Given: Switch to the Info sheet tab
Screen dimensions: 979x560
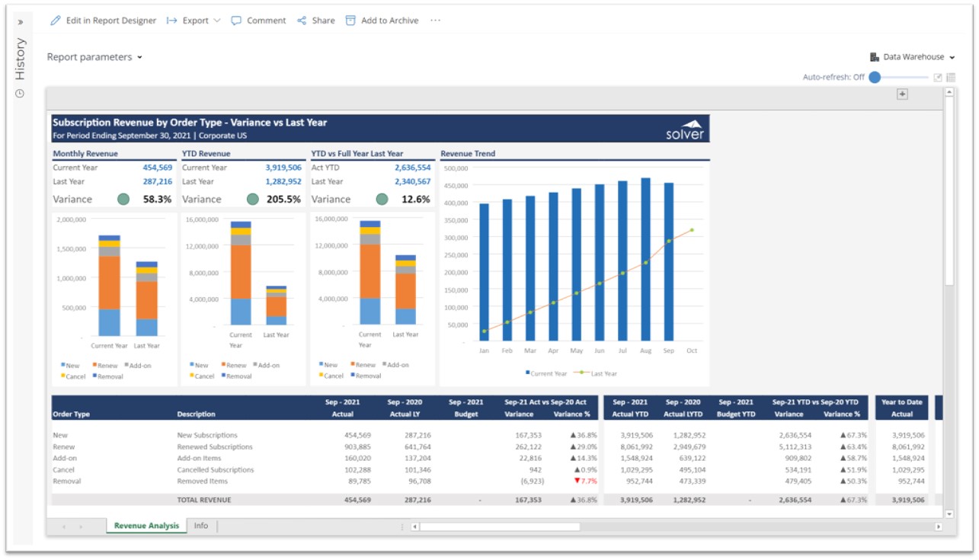Looking at the screenshot, I should (x=201, y=526).
